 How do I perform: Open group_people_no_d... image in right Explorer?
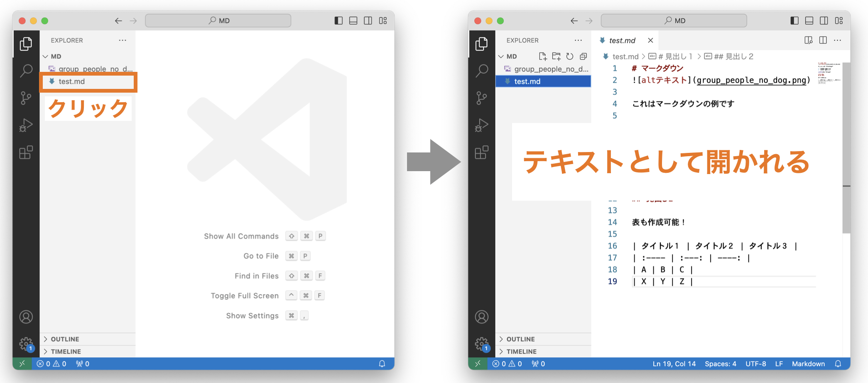point(543,69)
